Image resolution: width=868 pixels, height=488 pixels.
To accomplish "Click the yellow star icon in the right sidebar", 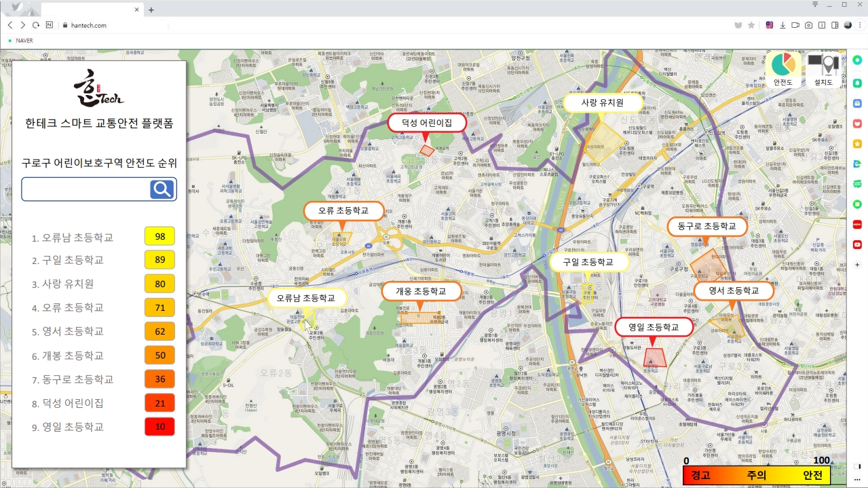I will coord(857,144).
